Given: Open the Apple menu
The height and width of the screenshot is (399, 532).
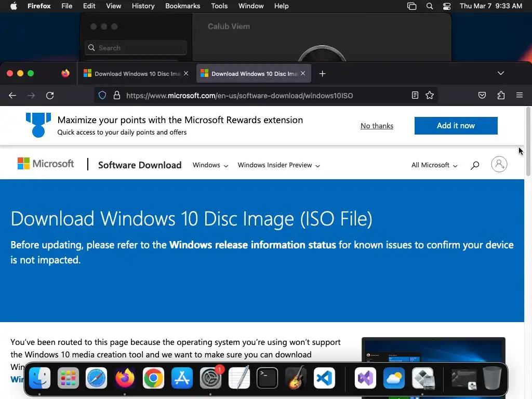Looking at the screenshot, I should click(13, 6).
